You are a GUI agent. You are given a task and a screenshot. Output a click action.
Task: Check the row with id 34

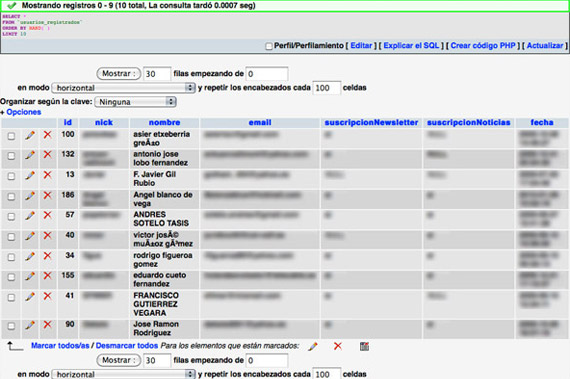(x=11, y=257)
